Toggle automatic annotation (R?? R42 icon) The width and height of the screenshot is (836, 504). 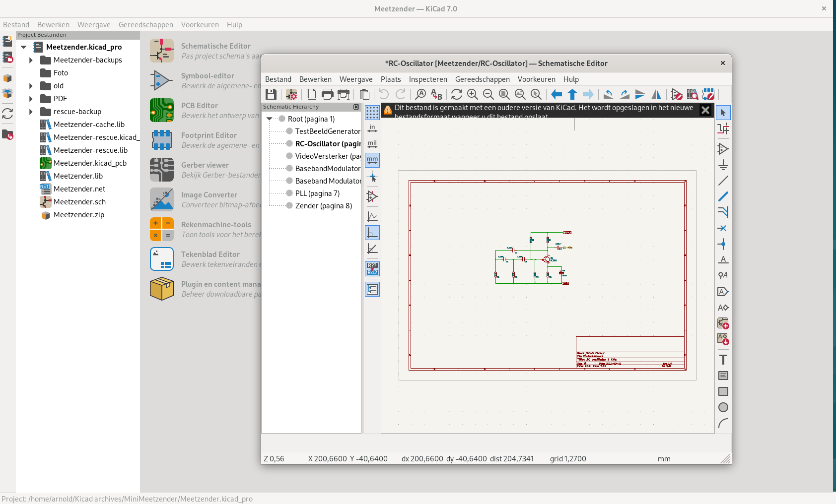(372, 269)
